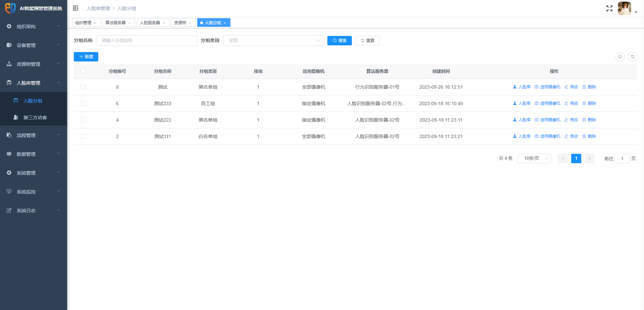Click the third-party visitor icon
Screen dimensions: 644x310
tap(16, 117)
